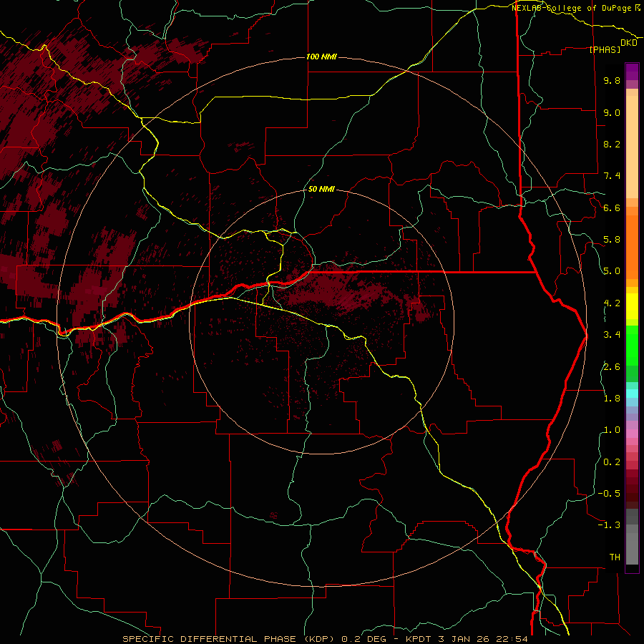Click the DKD label above the color scale
The height and width of the screenshot is (644, 644).
[629, 43]
